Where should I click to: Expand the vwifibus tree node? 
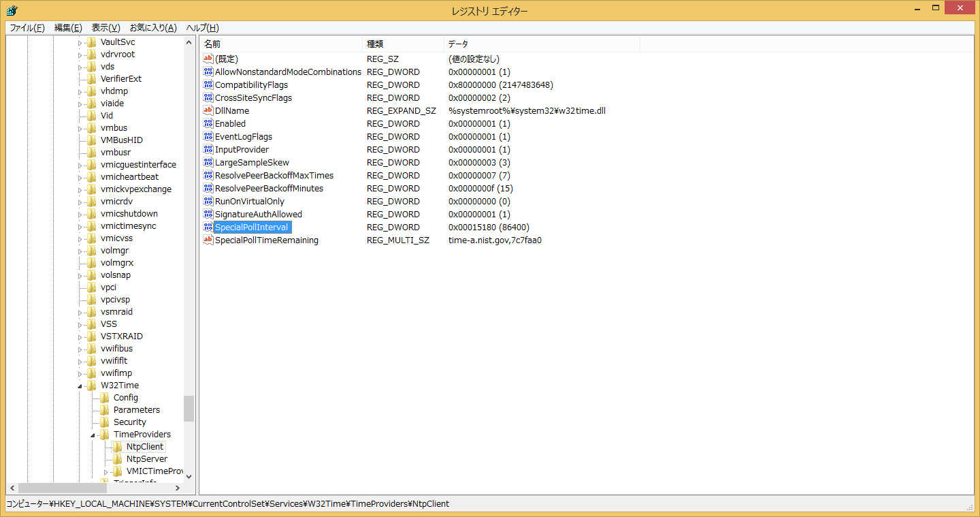click(80, 349)
